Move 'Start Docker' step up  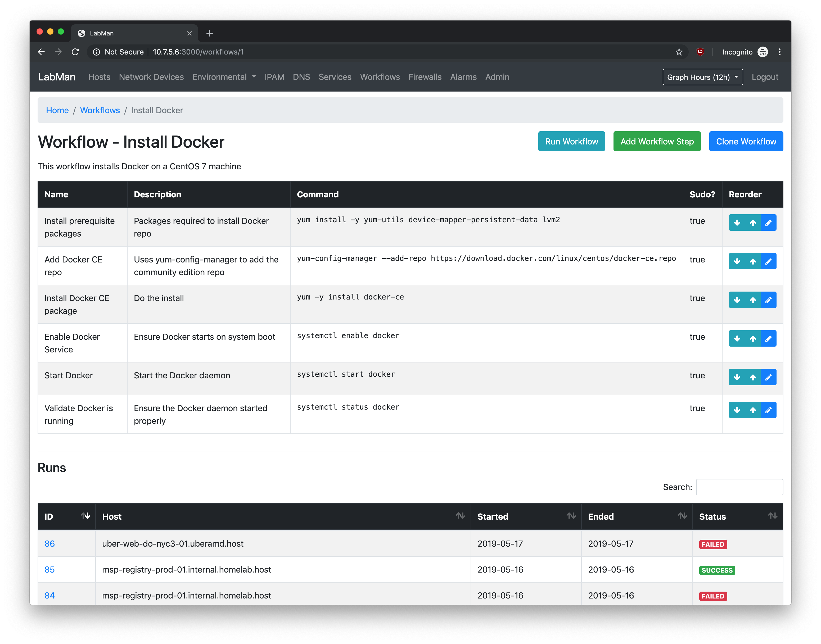point(752,377)
